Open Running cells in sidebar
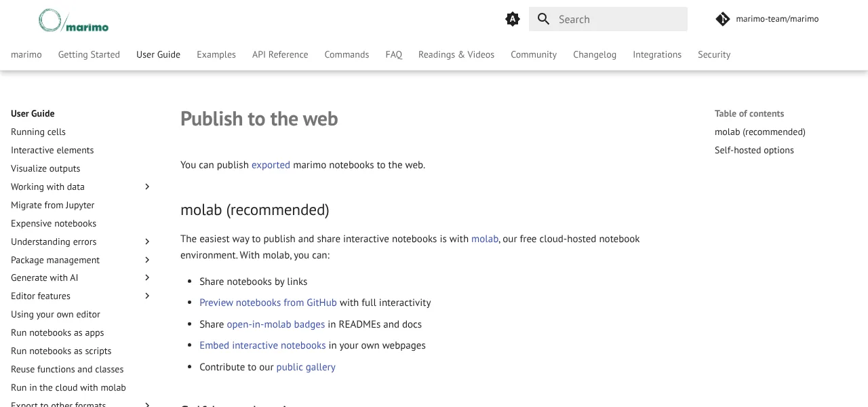The height and width of the screenshot is (407, 868). pyautogui.click(x=38, y=132)
